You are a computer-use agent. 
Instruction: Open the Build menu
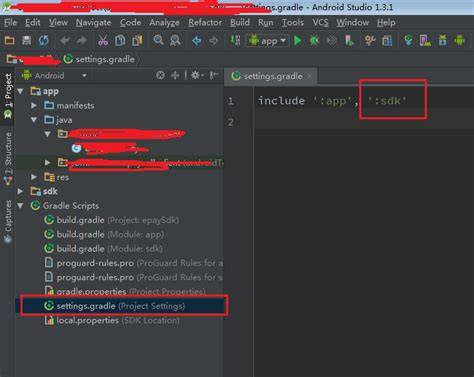[x=240, y=22]
